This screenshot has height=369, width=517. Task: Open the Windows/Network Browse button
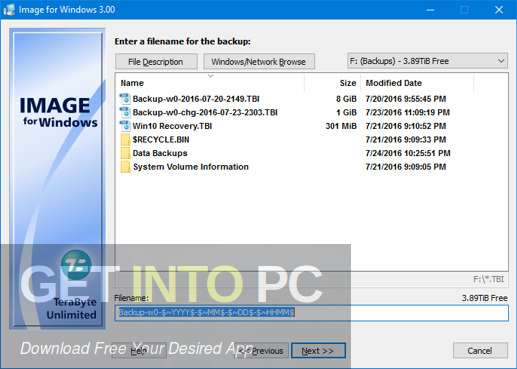[259, 62]
